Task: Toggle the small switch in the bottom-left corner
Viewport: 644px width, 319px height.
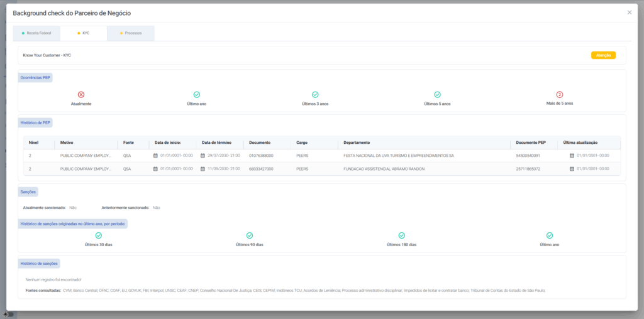Action: coord(9,314)
